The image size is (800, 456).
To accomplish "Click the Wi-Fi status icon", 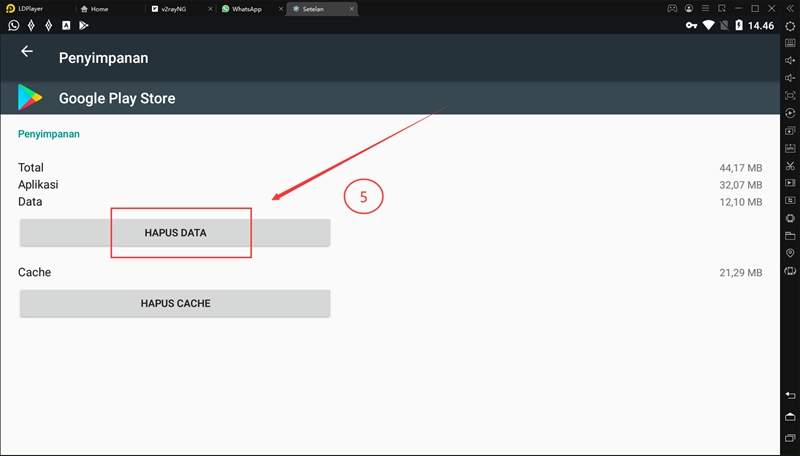I will pos(708,25).
